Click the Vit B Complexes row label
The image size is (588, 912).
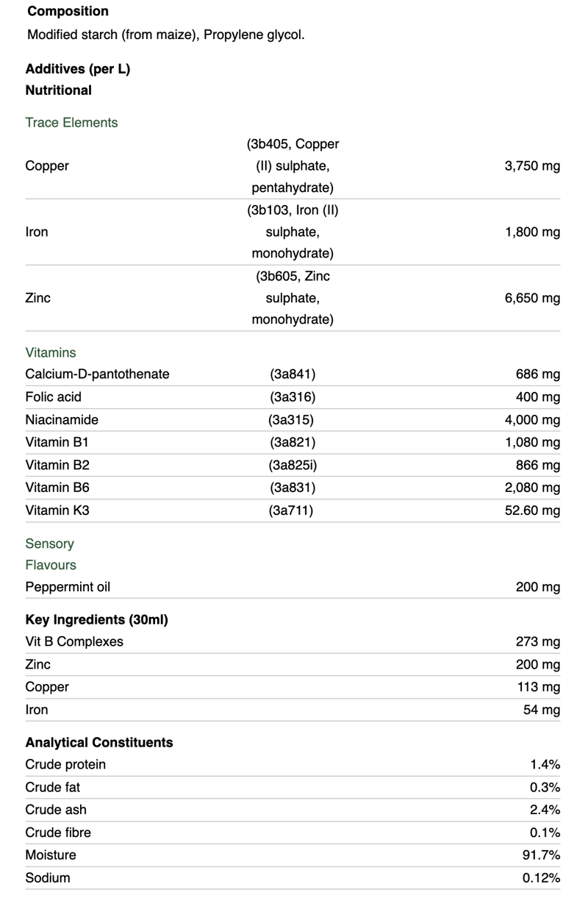point(74,642)
